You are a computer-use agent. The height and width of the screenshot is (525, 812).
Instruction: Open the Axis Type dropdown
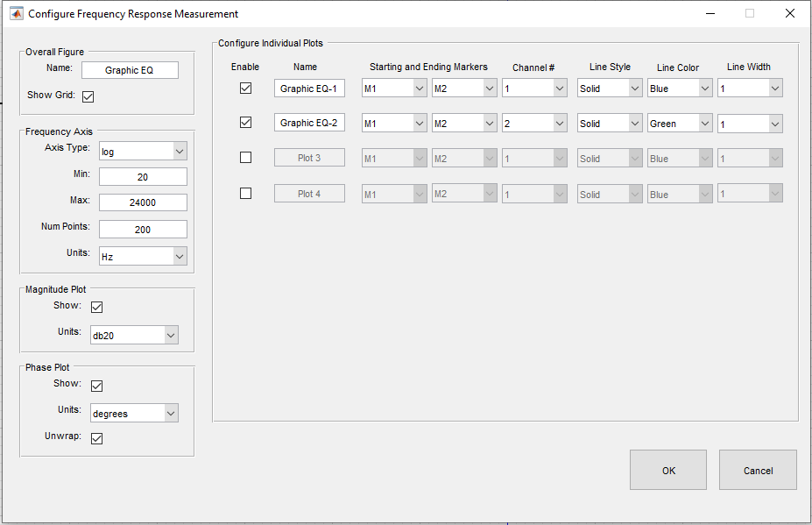coord(142,152)
